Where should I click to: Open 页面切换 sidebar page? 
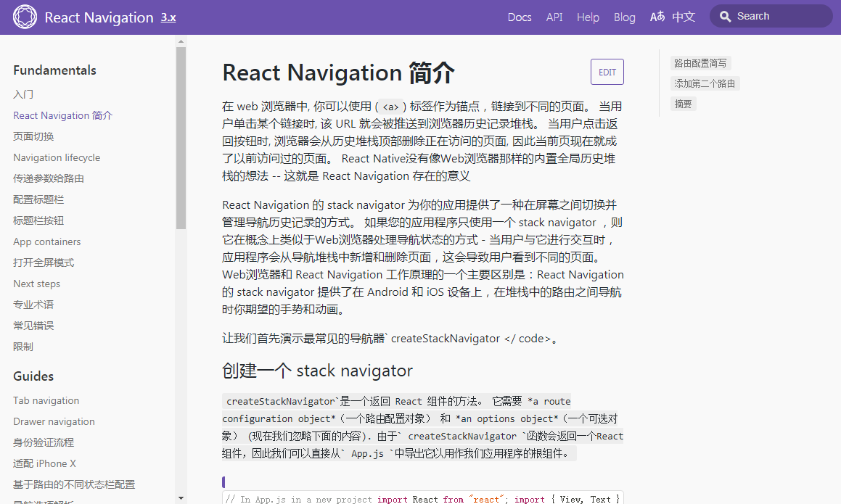click(x=33, y=136)
